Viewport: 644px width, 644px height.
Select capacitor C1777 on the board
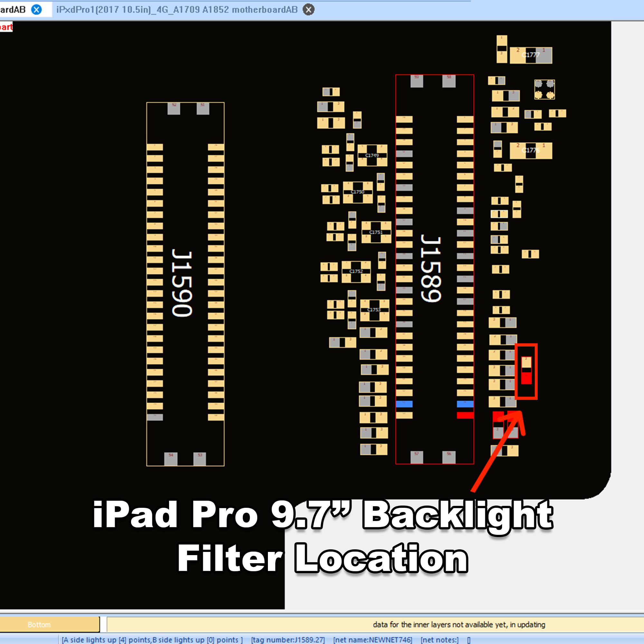pyautogui.click(x=531, y=55)
